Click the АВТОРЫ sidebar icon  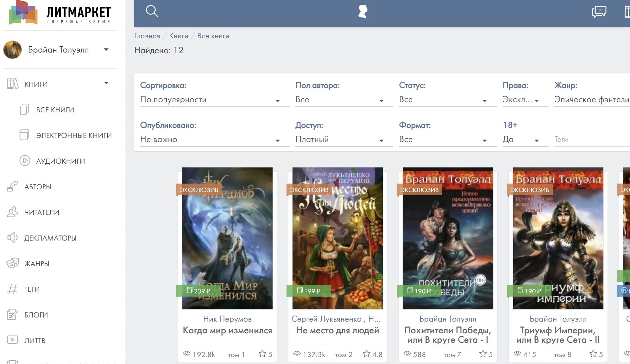12,186
